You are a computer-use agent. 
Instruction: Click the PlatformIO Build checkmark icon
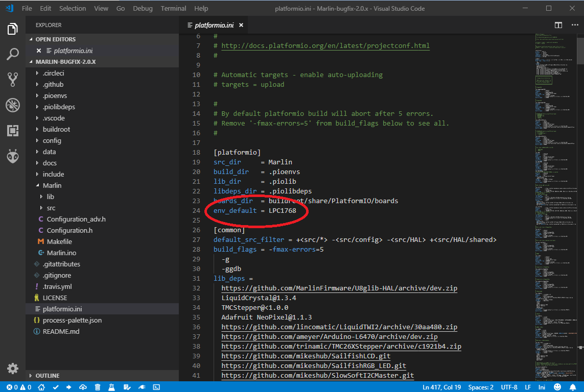click(x=56, y=387)
